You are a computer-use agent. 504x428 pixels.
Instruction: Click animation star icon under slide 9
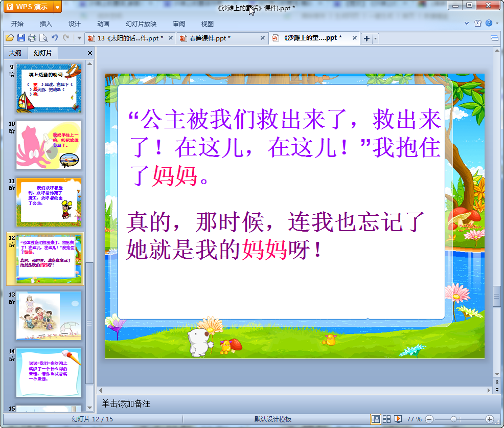[x=12, y=75]
